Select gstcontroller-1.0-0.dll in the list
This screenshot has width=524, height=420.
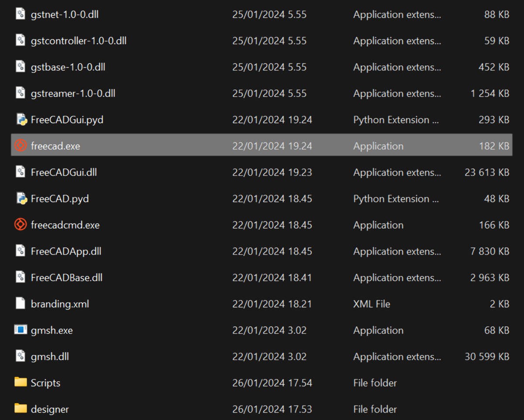point(79,41)
